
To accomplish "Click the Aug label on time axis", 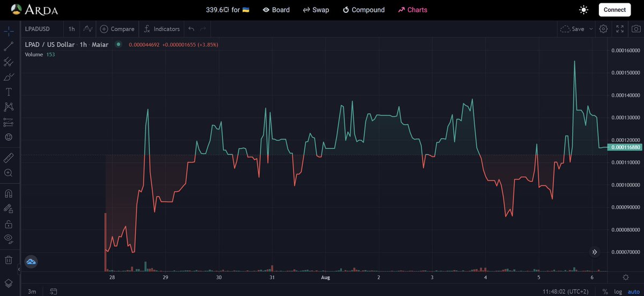I will 325,278.
